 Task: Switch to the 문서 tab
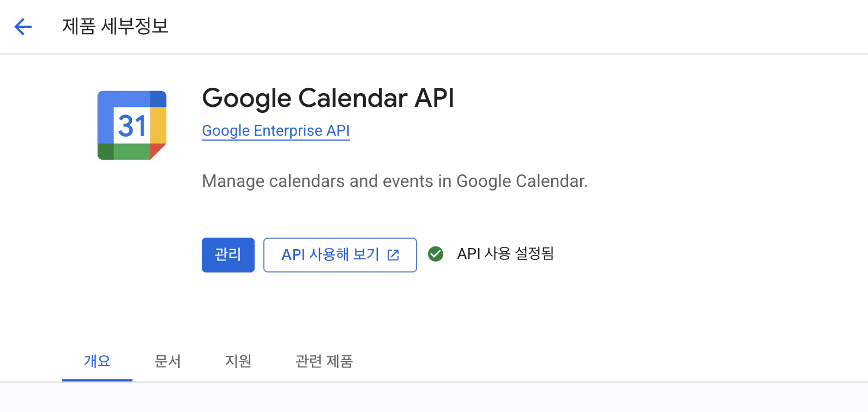click(167, 361)
